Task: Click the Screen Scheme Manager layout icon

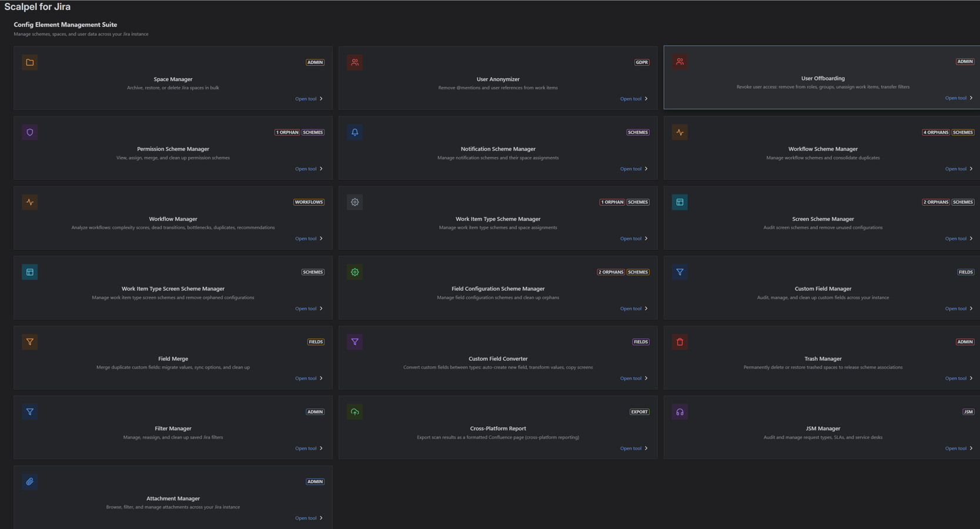Action: [x=680, y=202]
